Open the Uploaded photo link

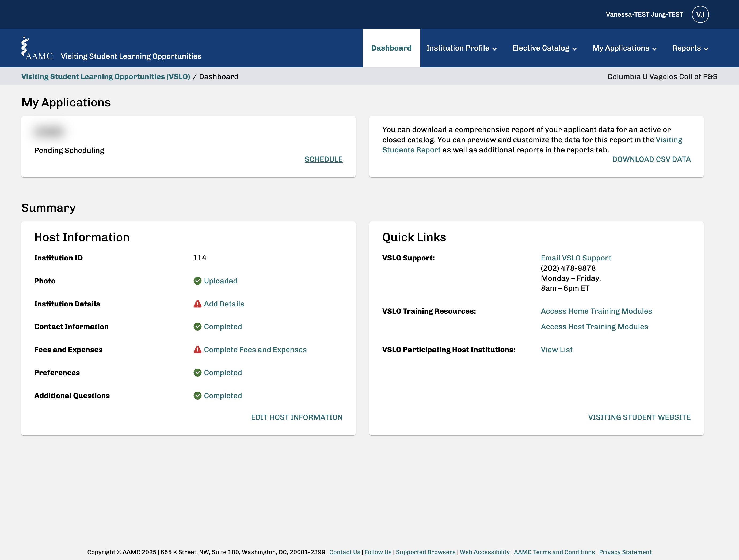pos(220,281)
